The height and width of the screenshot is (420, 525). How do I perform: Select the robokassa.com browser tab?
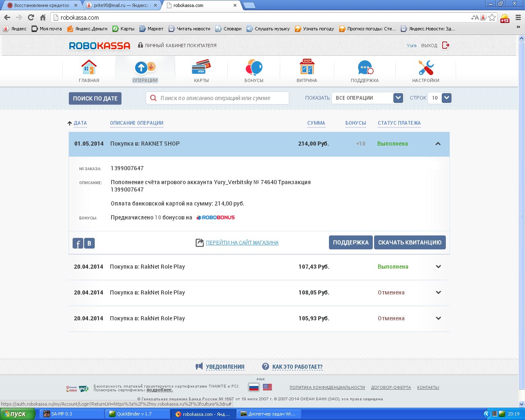tap(201, 5)
